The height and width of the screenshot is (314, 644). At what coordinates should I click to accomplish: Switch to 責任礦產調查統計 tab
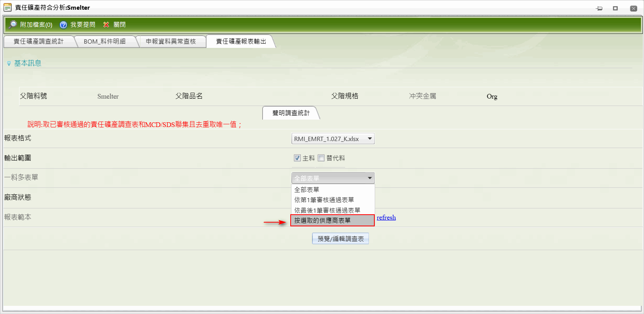[39, 41]
